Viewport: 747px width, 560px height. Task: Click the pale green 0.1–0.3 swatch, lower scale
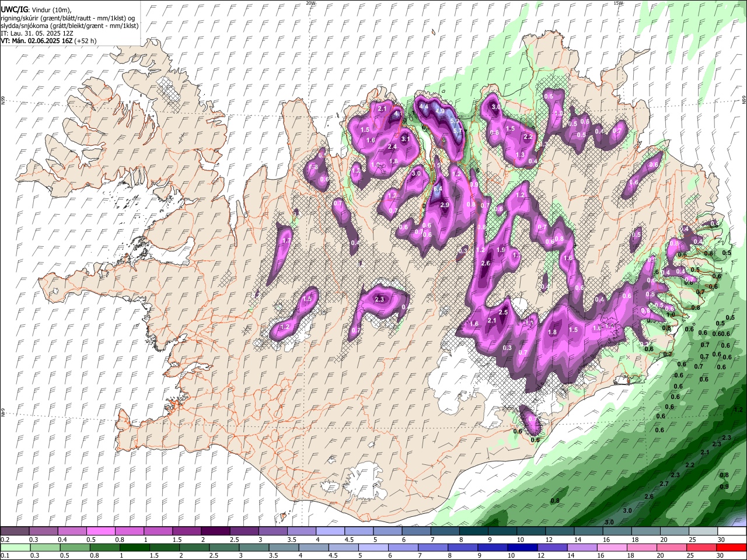pos(15,548)
